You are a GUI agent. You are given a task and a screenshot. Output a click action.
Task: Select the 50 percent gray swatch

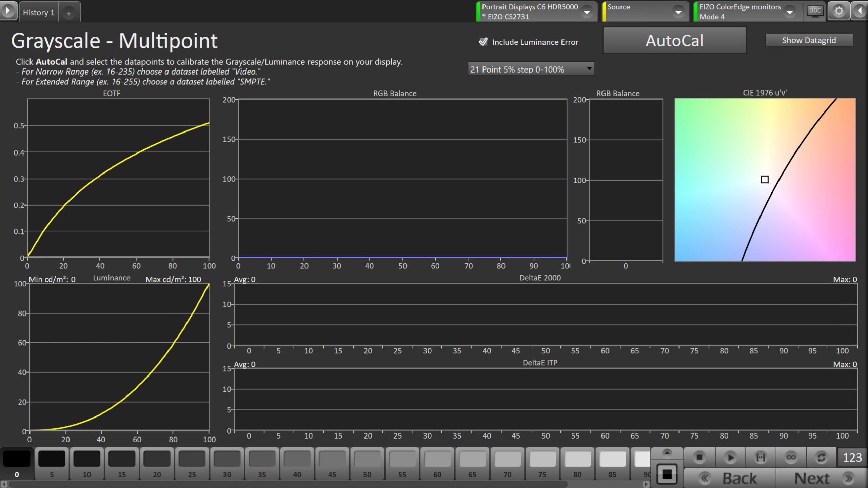point(367,463)
